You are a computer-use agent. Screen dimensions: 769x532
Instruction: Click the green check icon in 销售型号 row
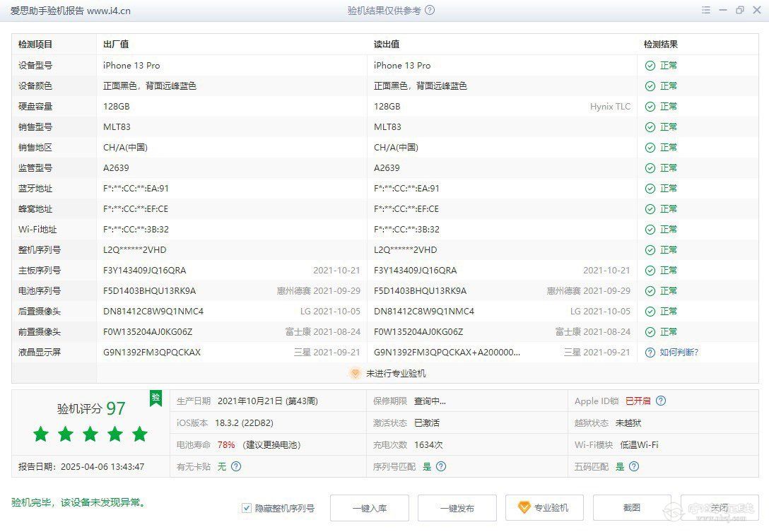pyautogui.click(x=650, y=127)
